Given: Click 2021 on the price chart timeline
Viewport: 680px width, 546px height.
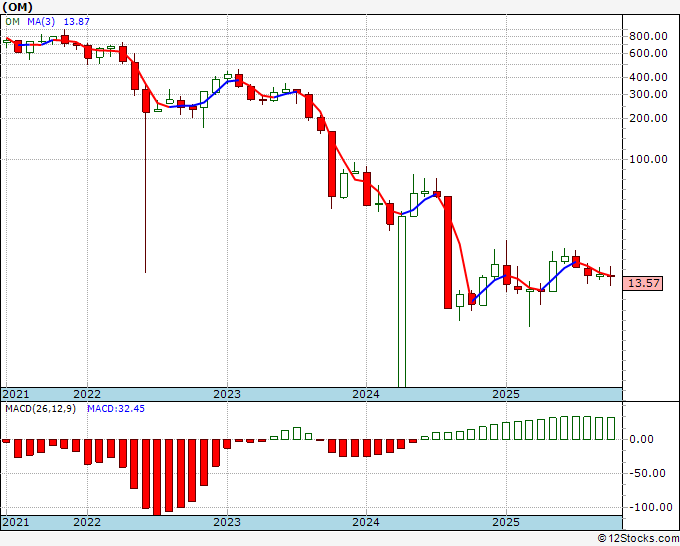Looking at the screenshot, I should pyautogui.click(x=16, y=394).
